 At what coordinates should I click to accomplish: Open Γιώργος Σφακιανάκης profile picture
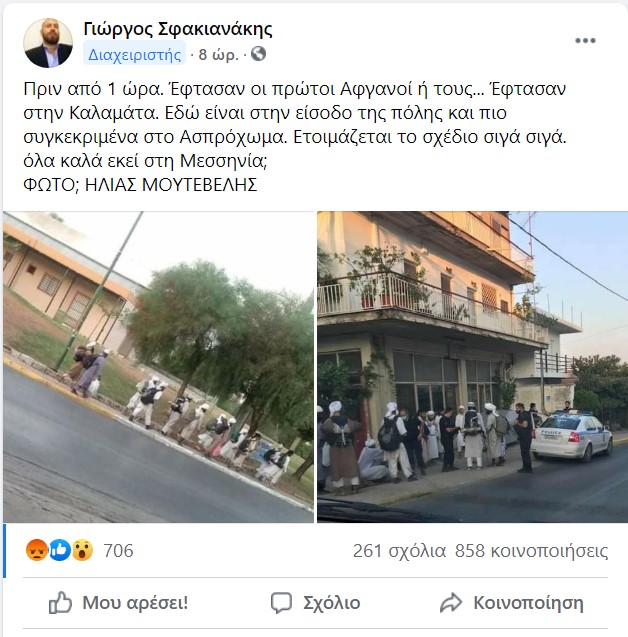48,43
